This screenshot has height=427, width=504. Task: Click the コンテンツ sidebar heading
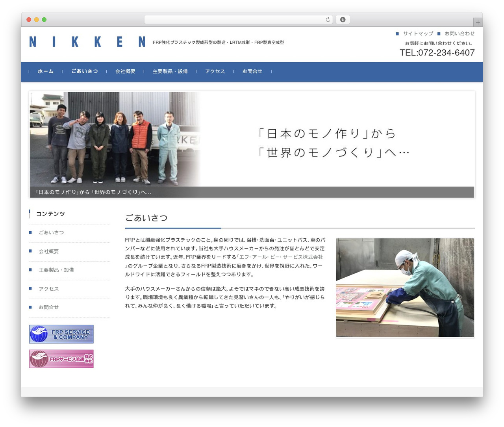[x=50, y=214]
